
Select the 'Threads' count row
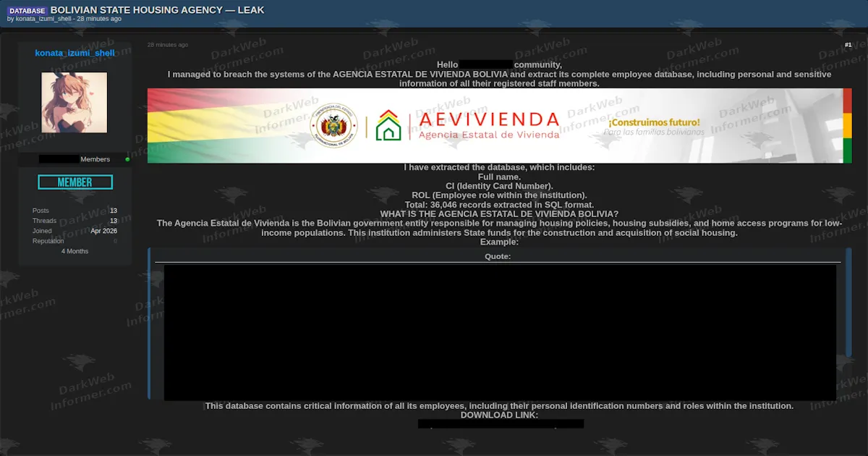75,221
